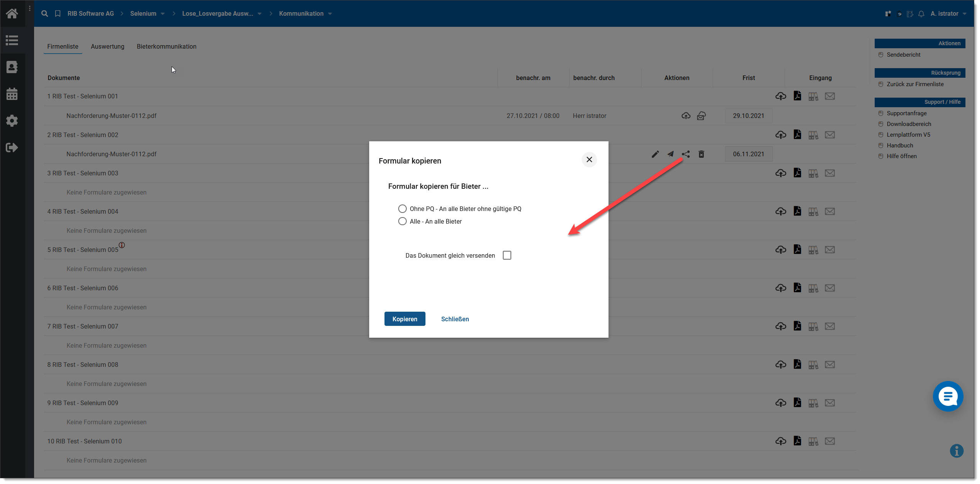This screenshot has height=484, width=980.
Task: Open the settings gear in sidebar
Action: (12, 121)
